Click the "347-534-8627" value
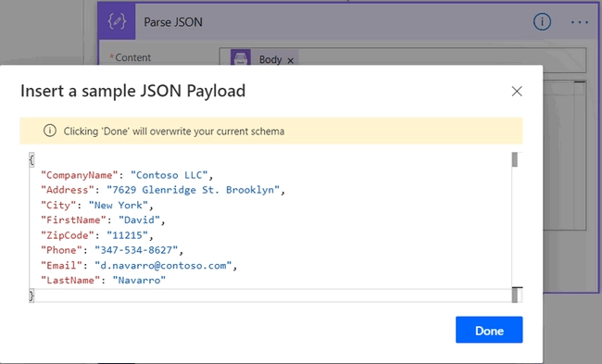Screen dimensions: 602x364 point(136,250)
